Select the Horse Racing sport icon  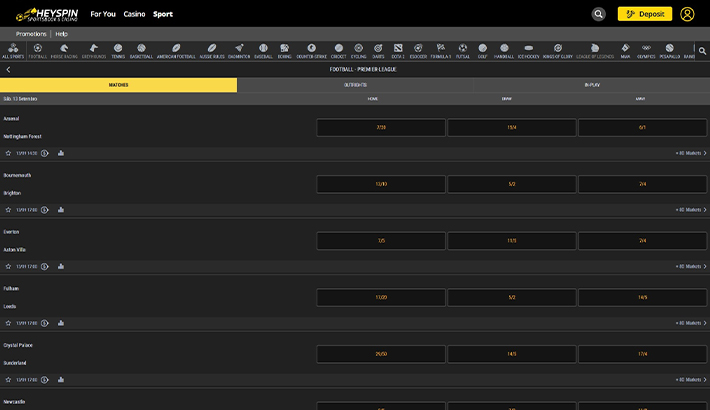pyautogui.click(x=63, y=50)
